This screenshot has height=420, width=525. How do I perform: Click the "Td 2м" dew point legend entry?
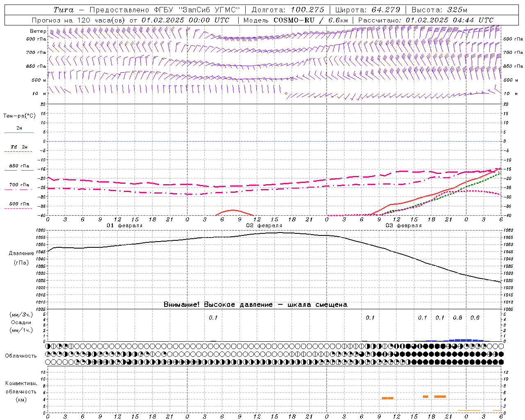(x=19, y=147)
